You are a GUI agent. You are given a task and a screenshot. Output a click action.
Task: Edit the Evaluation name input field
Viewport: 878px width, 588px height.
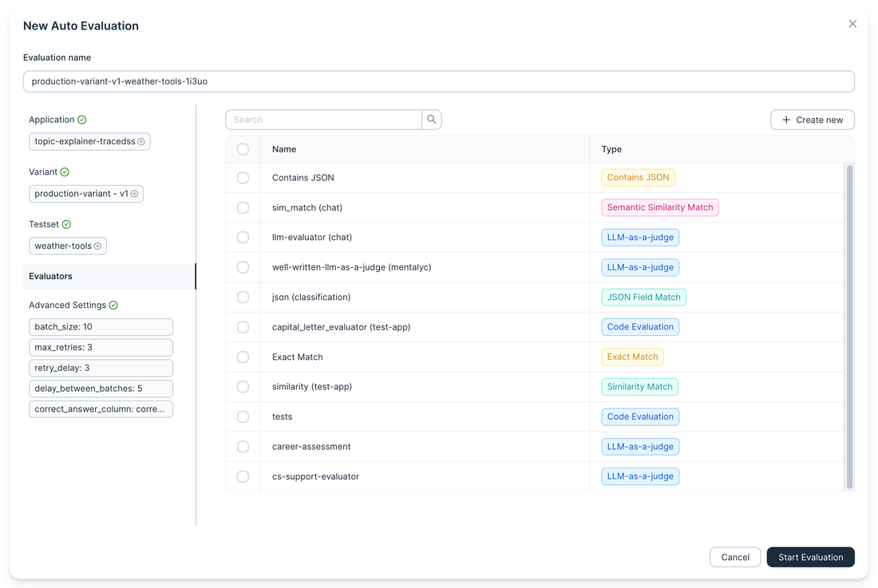[439, 81]
